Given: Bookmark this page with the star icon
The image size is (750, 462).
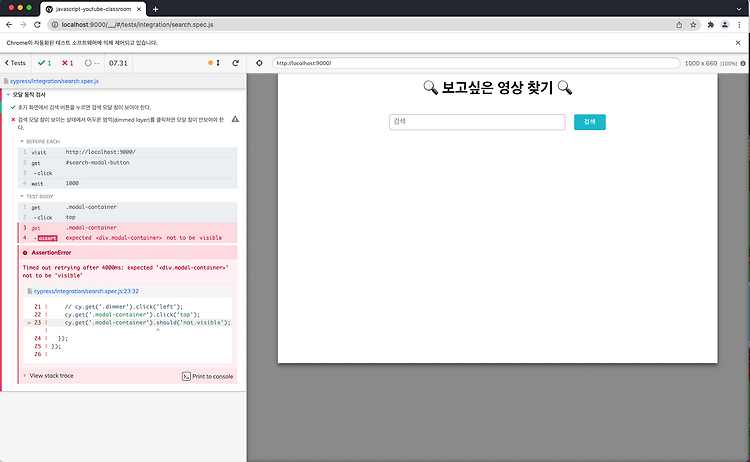Looking at the screenshot, I should click(x=693, y=24).
